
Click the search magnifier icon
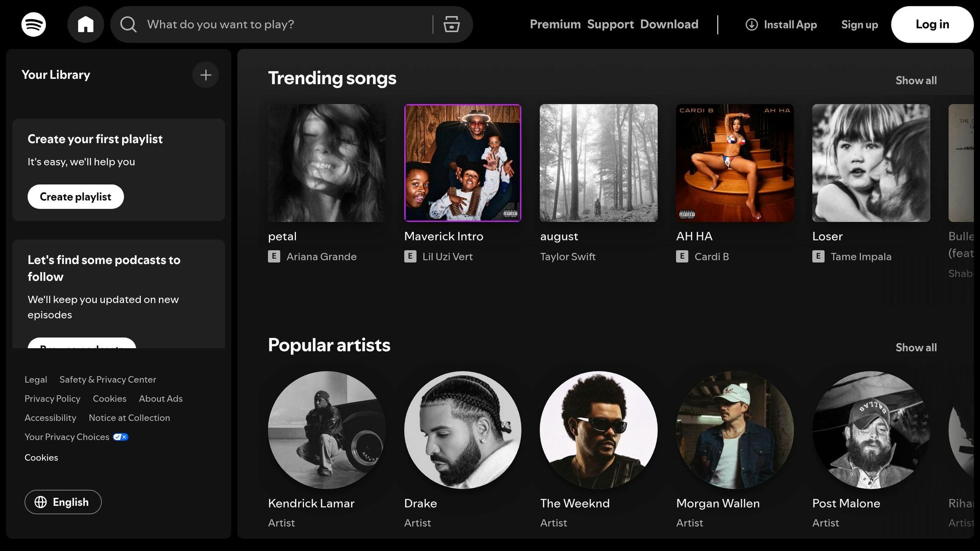tap(128, 24)
